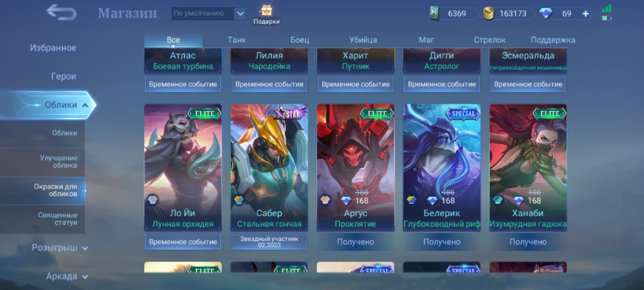Tap the blue diamond currency icon
Viewport: 644px width, 290px height.
coord(546,14)
